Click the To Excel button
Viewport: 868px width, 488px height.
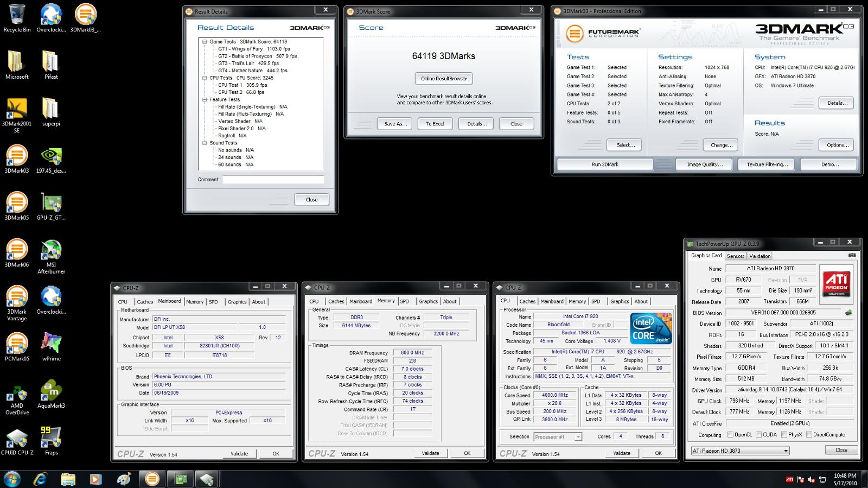coord(435,124)
